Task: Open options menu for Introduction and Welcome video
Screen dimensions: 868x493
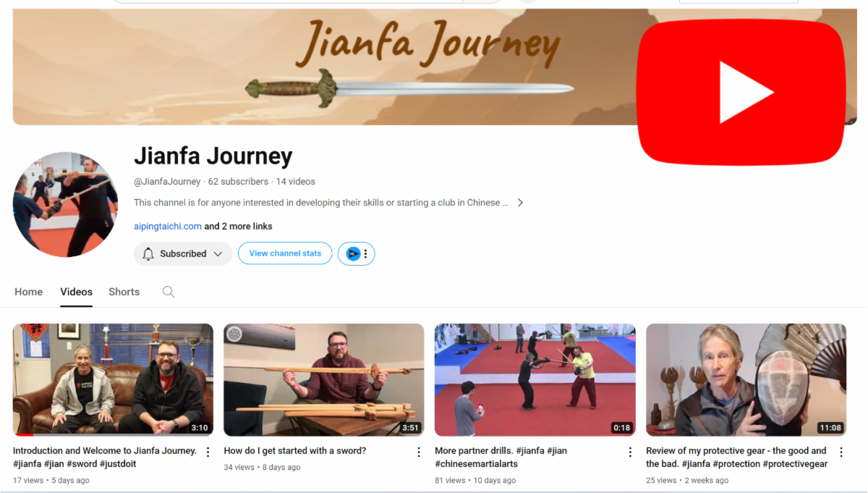Action: (208, 452)
